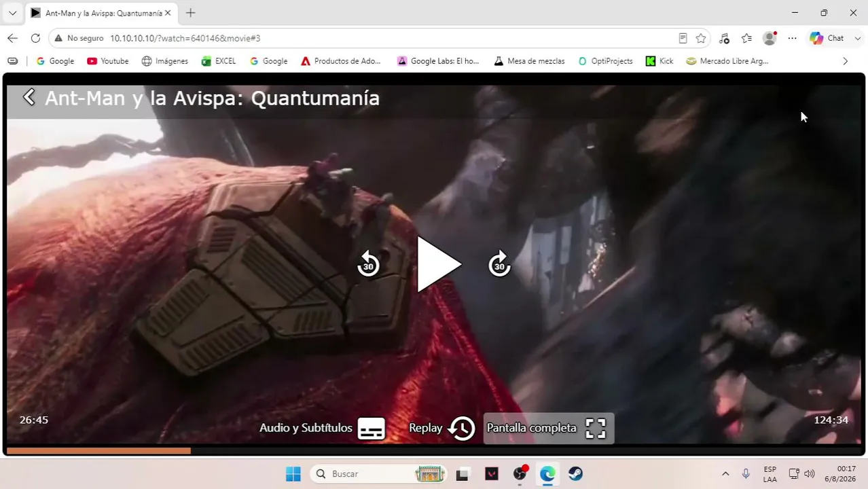Open the Mesa de mezclas bookmark
The width and height of the screenshot is (868, 489).
click(x=529, y=61)
